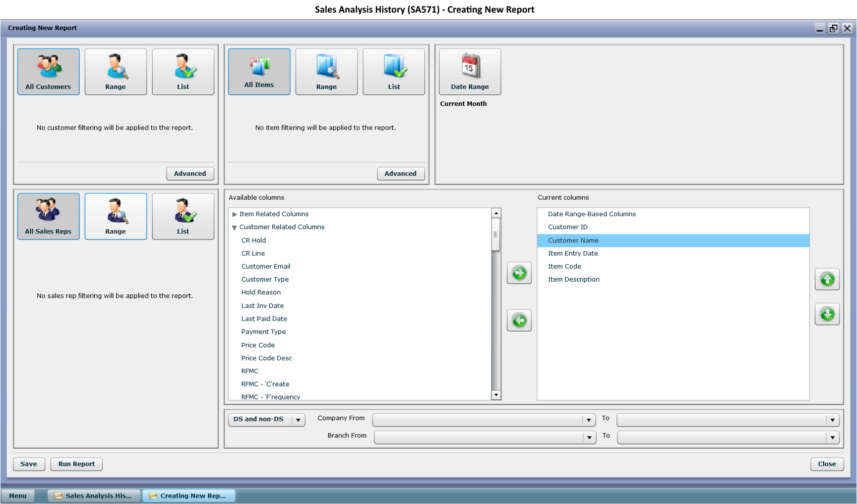
Task: Click the customer Range filter icon
Action: 115,71
